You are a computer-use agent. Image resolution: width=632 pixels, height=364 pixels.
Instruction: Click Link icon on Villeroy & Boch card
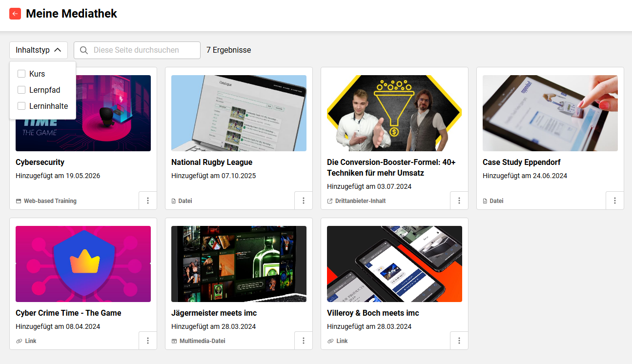click(330, 341)
